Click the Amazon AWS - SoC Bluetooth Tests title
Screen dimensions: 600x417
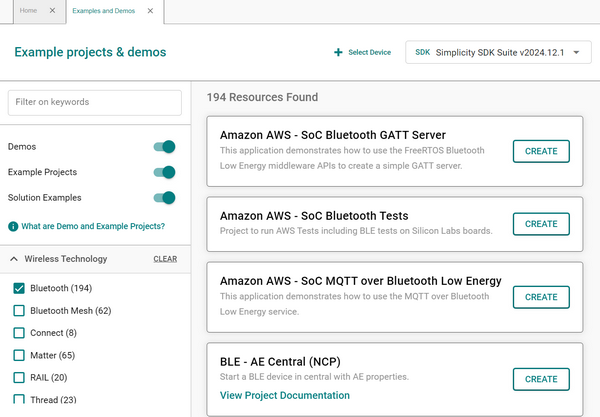(x=314, y=216)
